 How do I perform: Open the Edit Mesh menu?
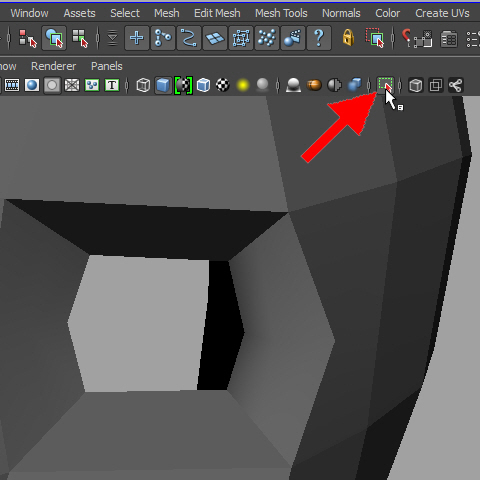(217, 13)
